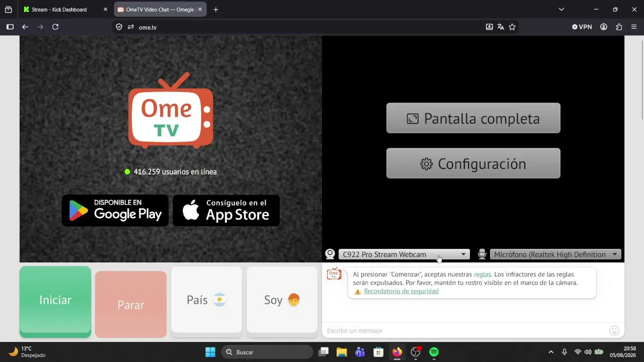Click the 416.259 usuarios en línea text
The height and width of the screenshot is (362, 644).
tap(175, 172)
